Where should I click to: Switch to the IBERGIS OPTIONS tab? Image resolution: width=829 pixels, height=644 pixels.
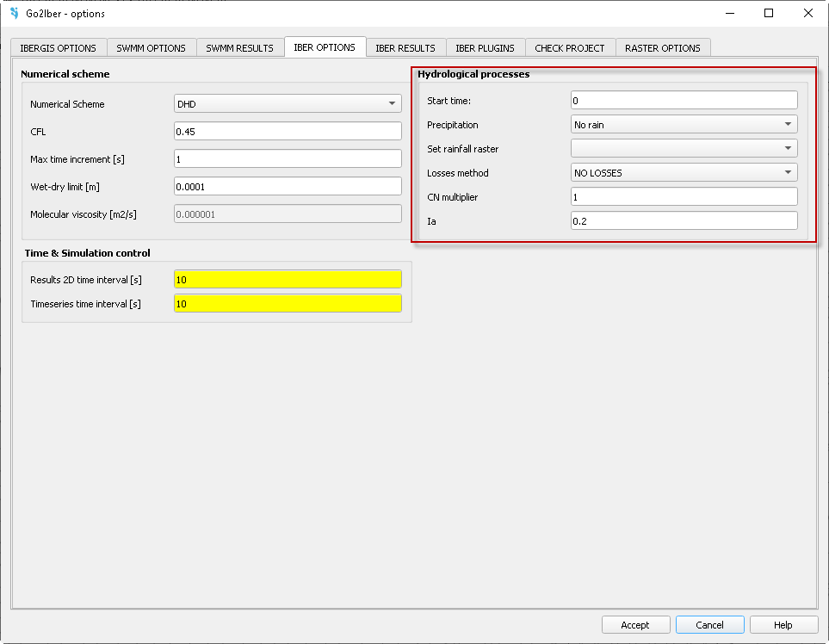pyautogui.click(x=59, y=48)
